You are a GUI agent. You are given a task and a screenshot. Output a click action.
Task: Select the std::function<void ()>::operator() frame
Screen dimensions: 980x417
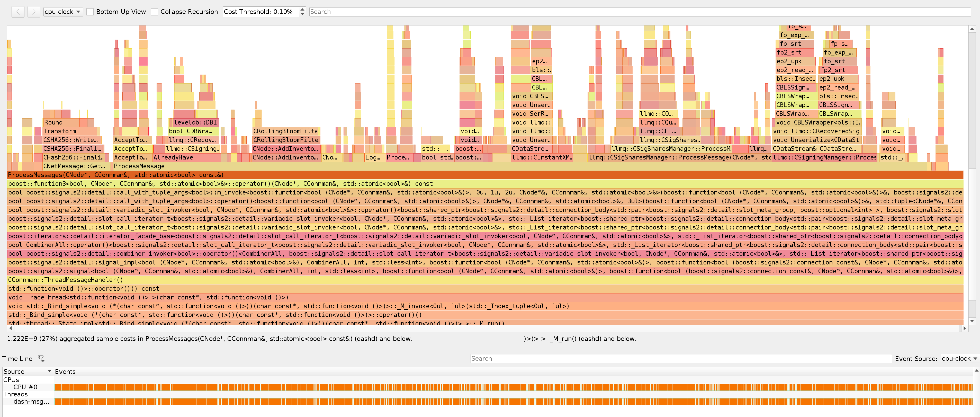coord(485,289)
